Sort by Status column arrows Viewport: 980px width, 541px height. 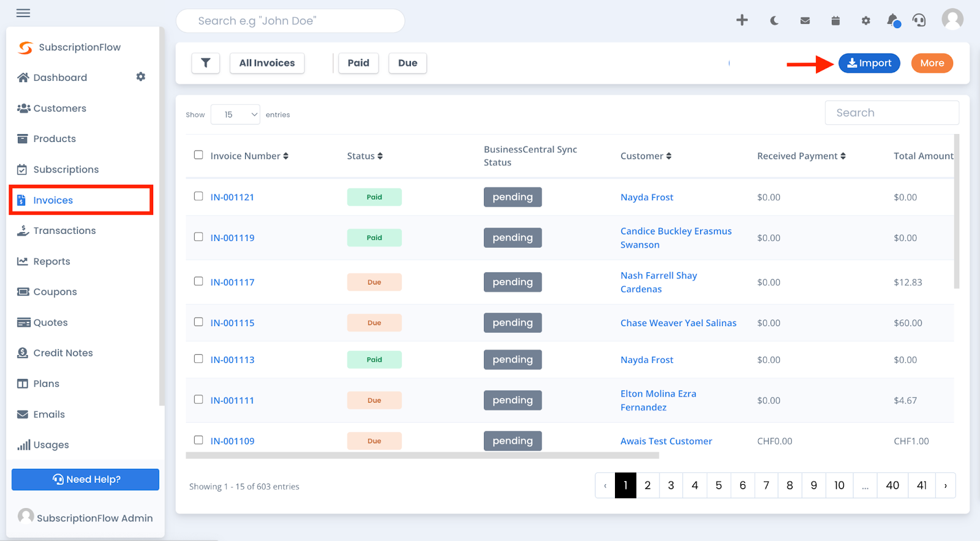(380, 156)
